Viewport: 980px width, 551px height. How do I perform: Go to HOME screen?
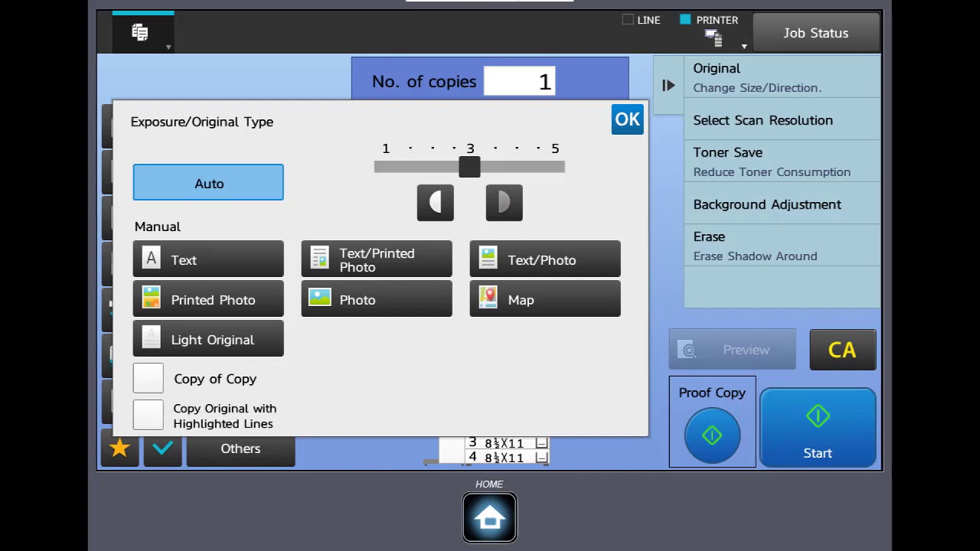pos(490,518)
